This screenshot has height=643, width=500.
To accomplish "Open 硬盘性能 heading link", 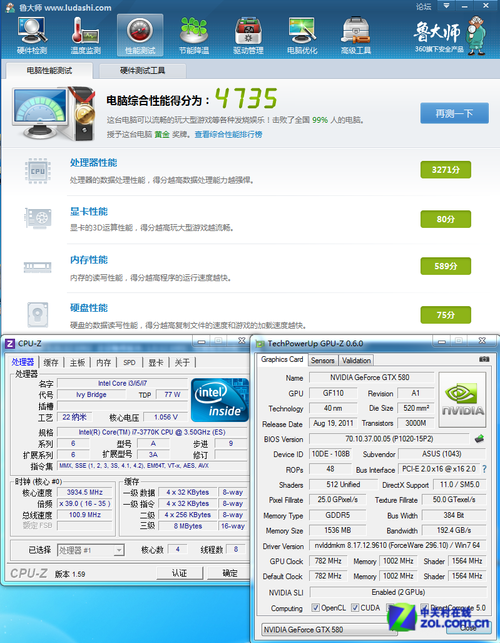I will click(89, 308).
